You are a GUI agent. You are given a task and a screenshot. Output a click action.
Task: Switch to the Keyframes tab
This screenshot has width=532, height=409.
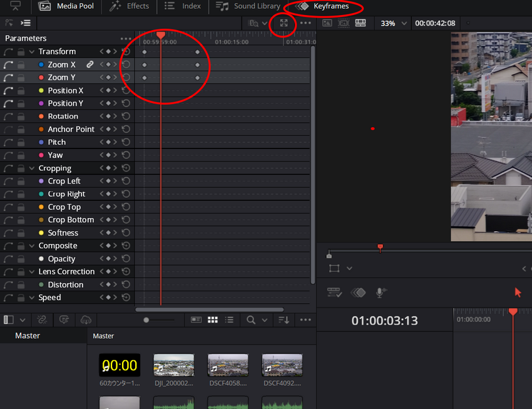point(322,6)
